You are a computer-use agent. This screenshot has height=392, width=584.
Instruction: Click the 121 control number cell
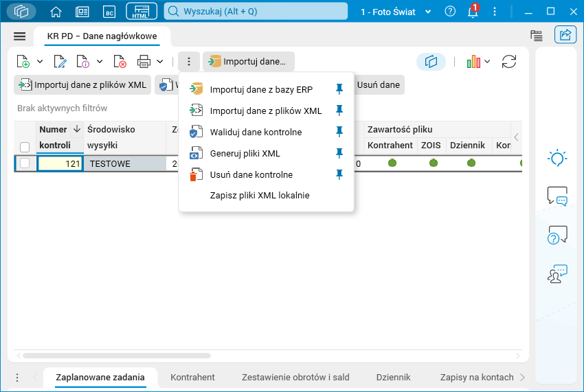(x=60, y=163)
